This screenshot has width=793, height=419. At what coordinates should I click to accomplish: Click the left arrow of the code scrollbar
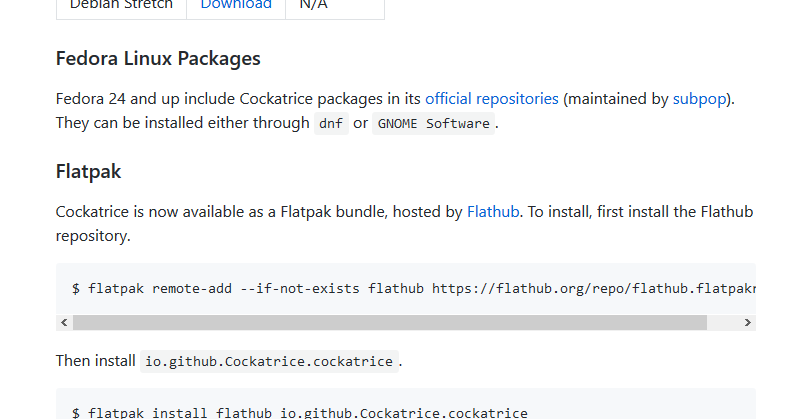(x=64, y=322)
